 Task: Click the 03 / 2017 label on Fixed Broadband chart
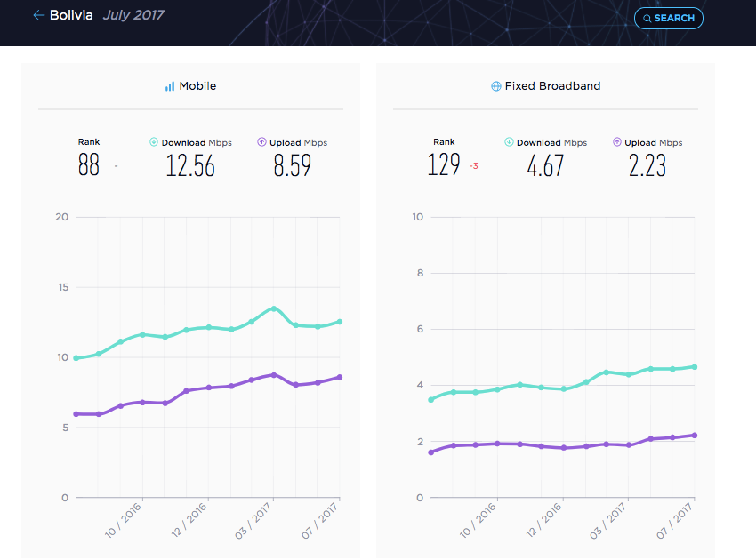[609, 520]
